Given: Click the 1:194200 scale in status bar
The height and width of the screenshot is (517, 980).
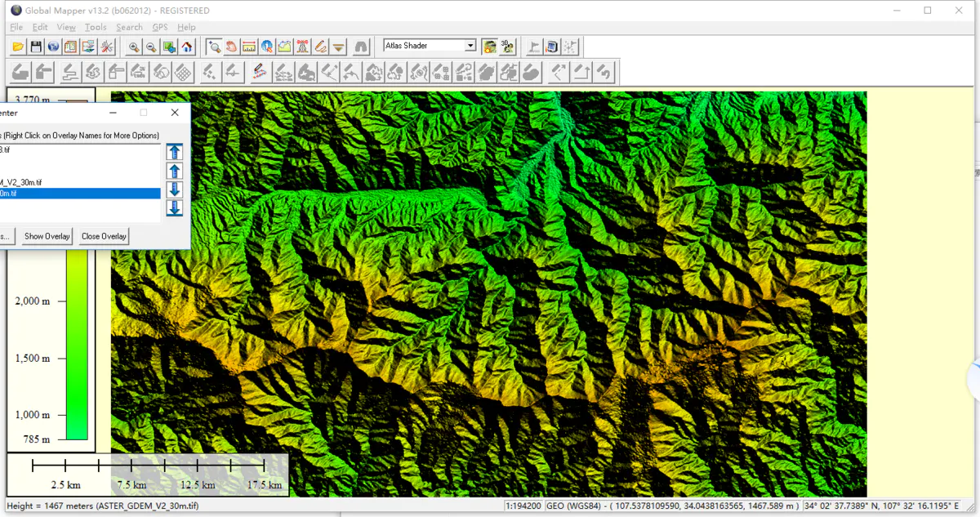Looking at the screenshot, I should (x=523, y=506).
